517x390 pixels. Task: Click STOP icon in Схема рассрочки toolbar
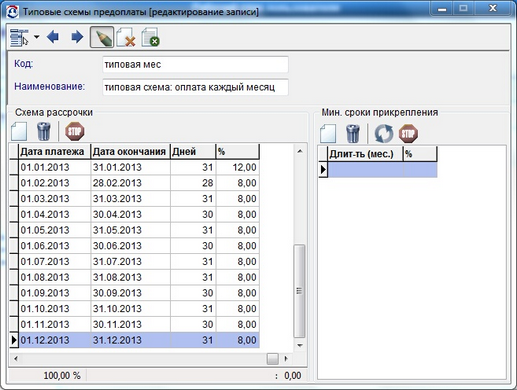[74, 131]
